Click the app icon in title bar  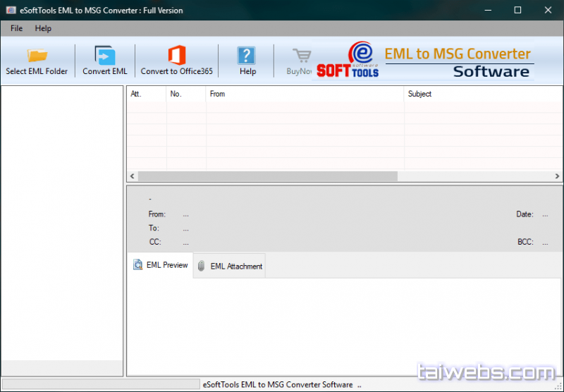9,11
